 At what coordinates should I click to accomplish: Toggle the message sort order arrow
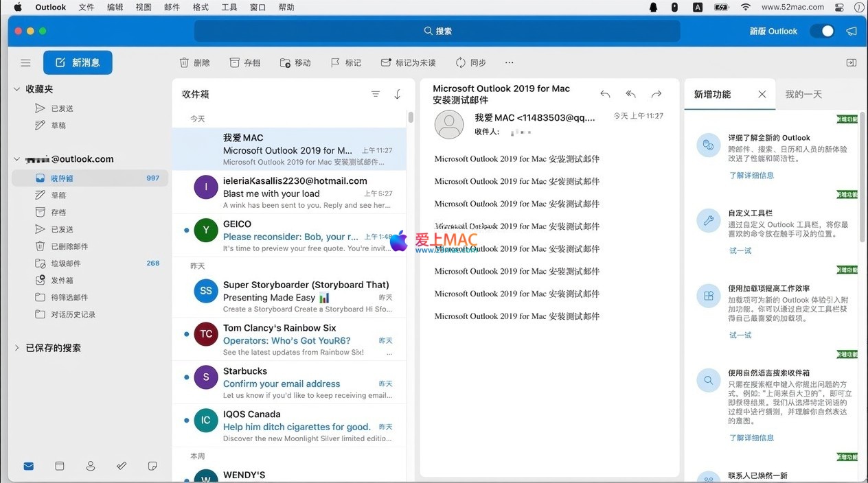(398, 94)
